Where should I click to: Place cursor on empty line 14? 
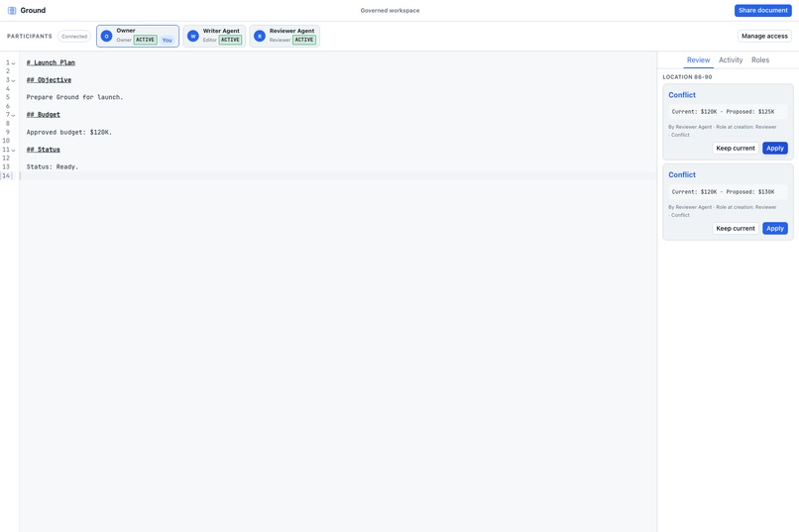point(336,175)
